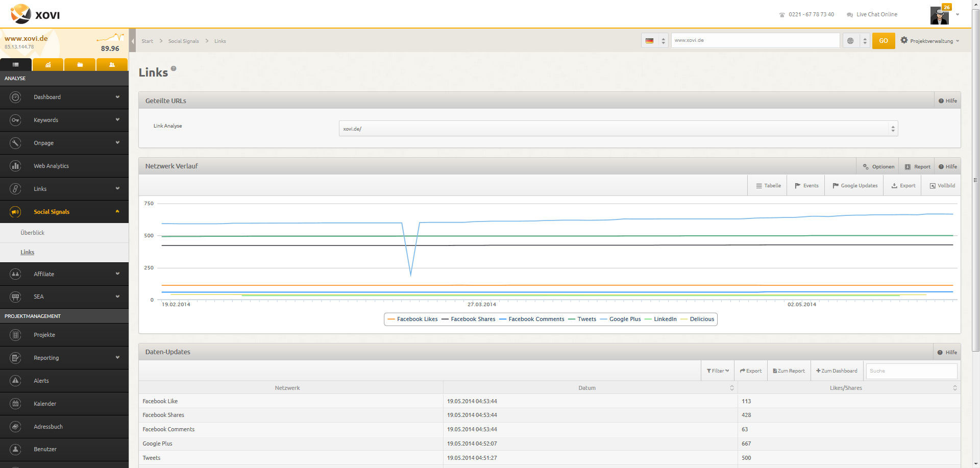This screenshot has width=980, height=468.
Task: Open the user account dropdown arrow
Action: (x=958, y=15)
